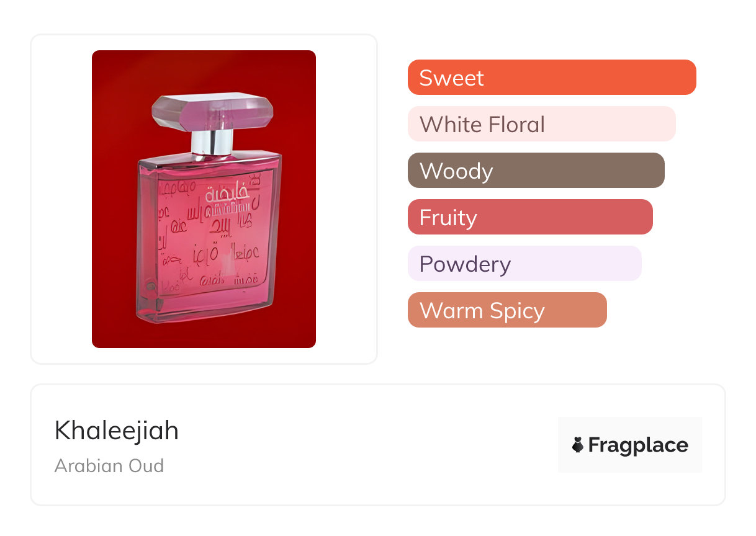Click the Fragplace perfume bottle logo icon
The width and height of the screenshot is (756, 536).
(578, 445)
